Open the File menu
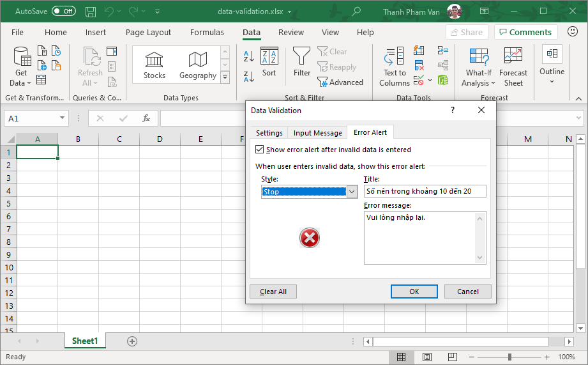This screenshot has height=365, width=588. click(x=17, y=33)
